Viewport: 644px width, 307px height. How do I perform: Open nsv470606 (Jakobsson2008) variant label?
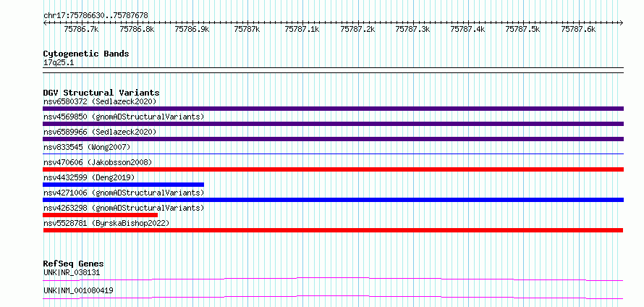(x=98, y=162)
